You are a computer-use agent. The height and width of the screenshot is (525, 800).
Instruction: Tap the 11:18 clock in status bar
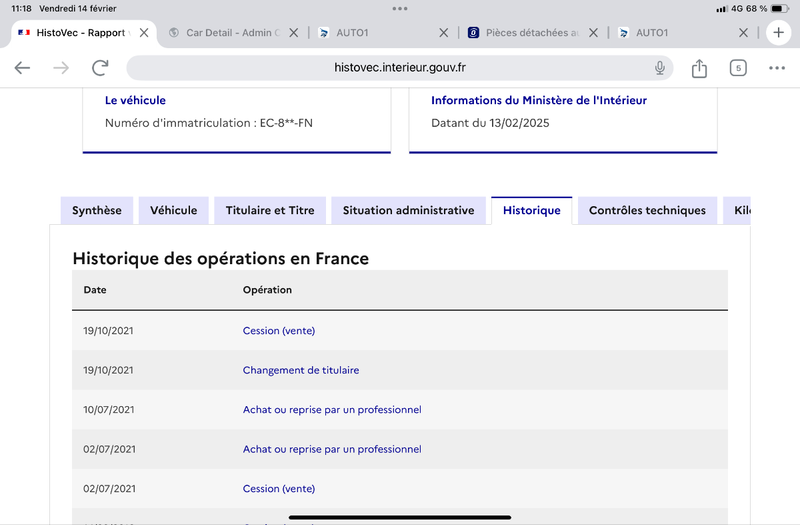[21, 9]
